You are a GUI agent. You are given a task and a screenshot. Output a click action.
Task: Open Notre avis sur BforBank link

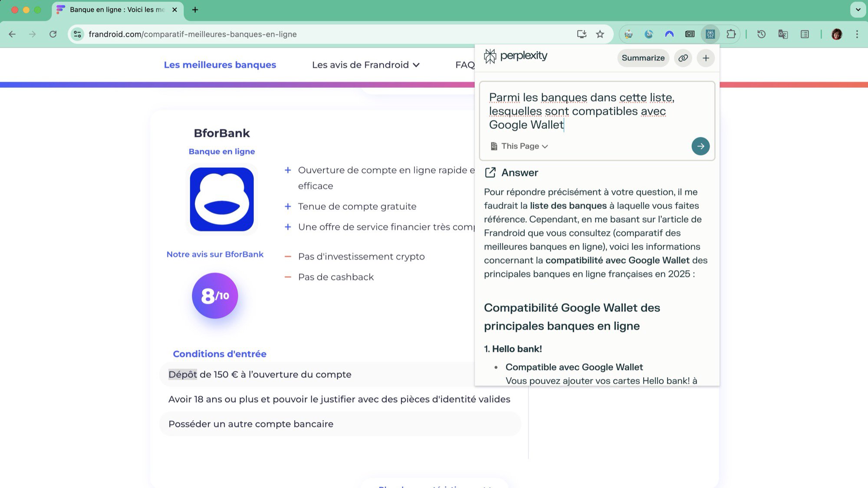click(x=215, y=254)
